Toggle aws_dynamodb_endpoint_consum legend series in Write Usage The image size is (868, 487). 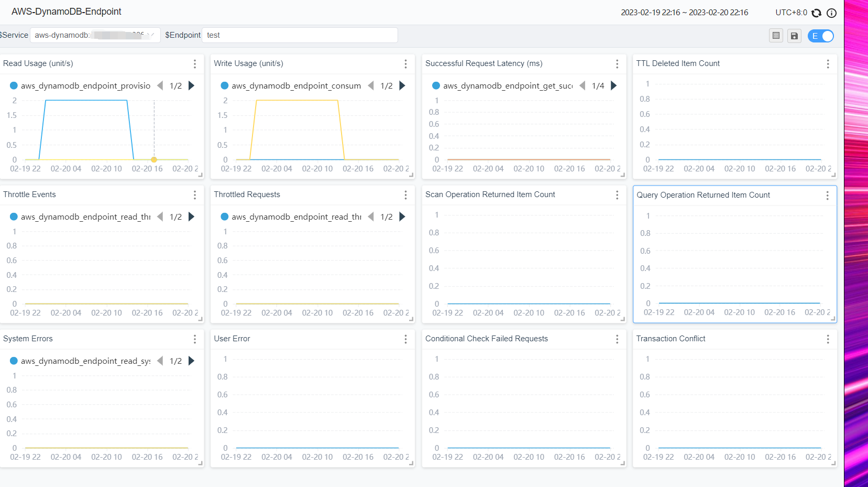tap(291, 85)
